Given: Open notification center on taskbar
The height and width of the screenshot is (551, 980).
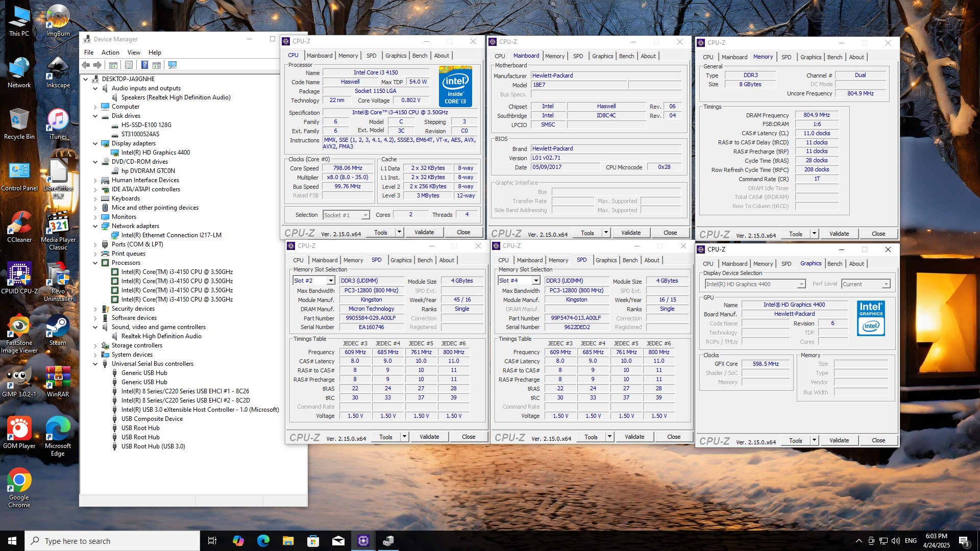Looking at the screenshot, I should [x=964, y=541].
